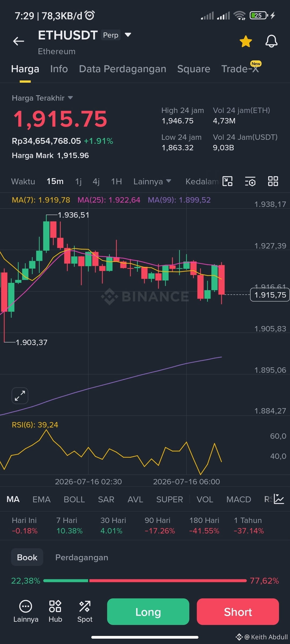This screenshot has width=290, height=644.
Task: Tap the green Long button
Action: 148,612
